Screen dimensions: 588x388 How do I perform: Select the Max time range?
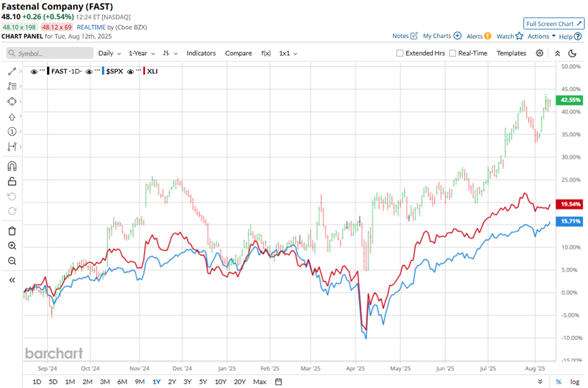pos(260,382)
